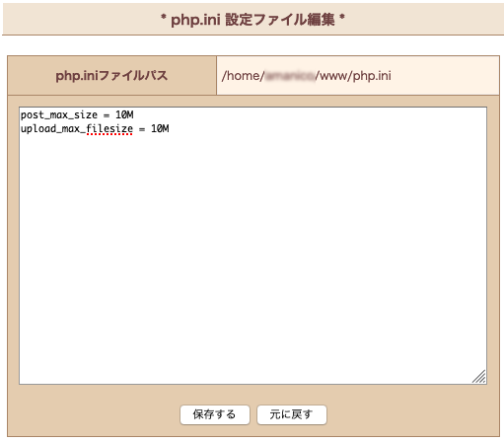
Task: Click the equals sign on the upload_max_filesize line
Action: 142,129
